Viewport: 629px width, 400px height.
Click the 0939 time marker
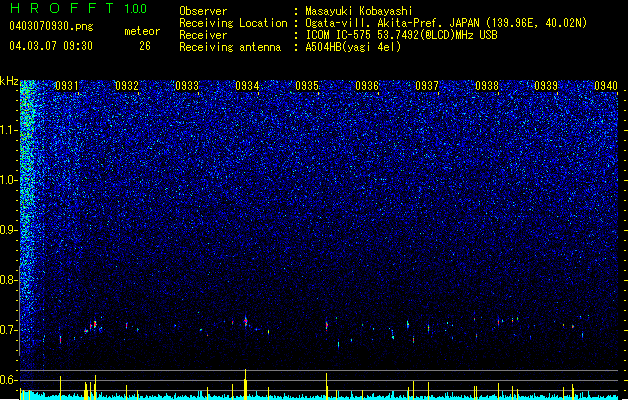point(546,86)
